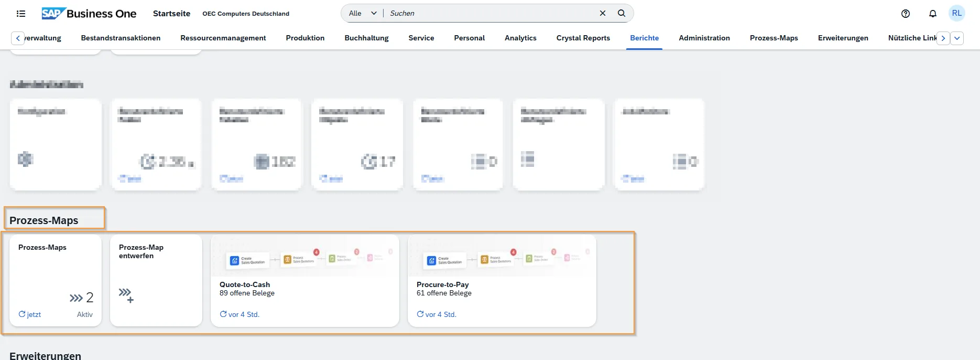Switch to the Buchhaltung tab
This screenshot has width=980, height=360.
366,38
